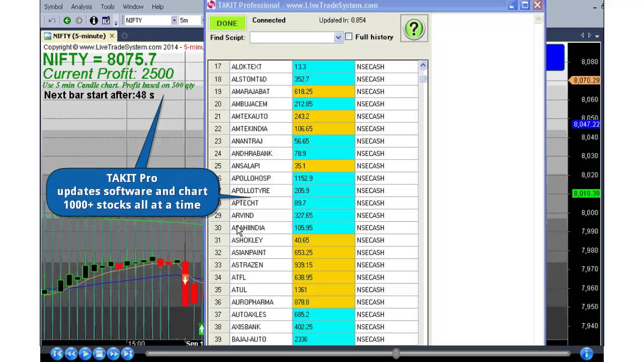Click the gray forward navigation arrow
Screen dimensions: 644x362
[x=79, y=21]
